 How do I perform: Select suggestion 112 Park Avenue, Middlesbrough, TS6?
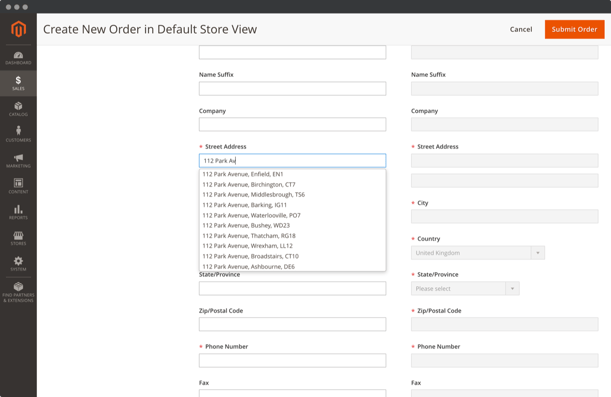[292, 194]
